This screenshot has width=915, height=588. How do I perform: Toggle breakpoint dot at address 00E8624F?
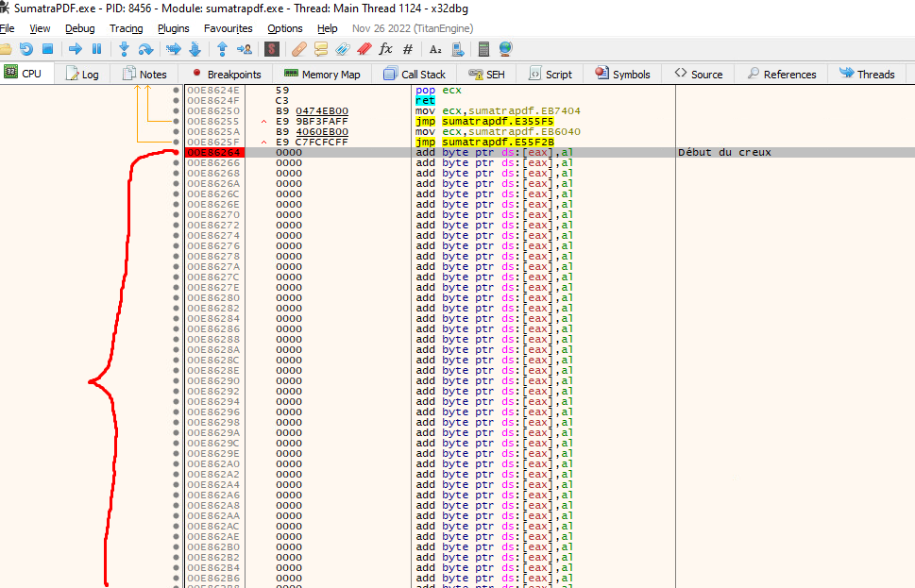tap(177, 101)
